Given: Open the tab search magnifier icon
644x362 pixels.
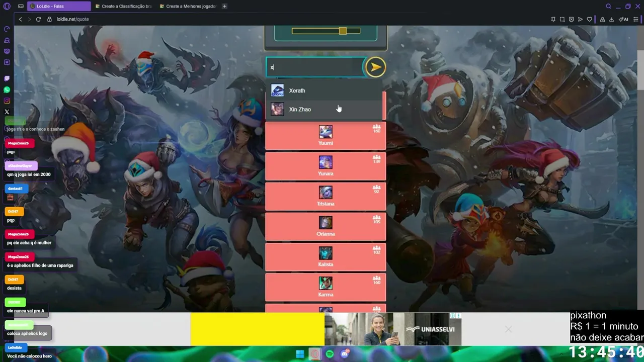Looking at the screenshot, I should pyautogui.click(x=608, y=7).
